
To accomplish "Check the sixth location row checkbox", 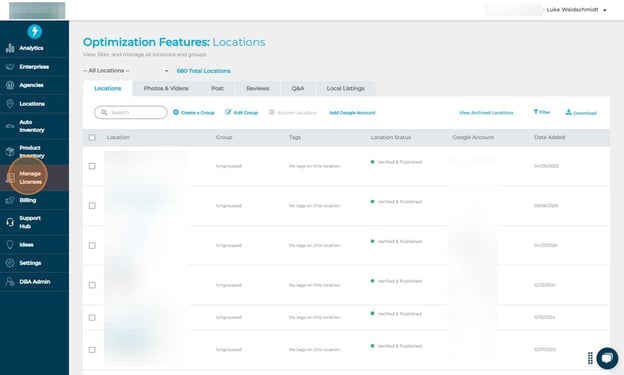I will pyautogui.click(x=92, y=350).
